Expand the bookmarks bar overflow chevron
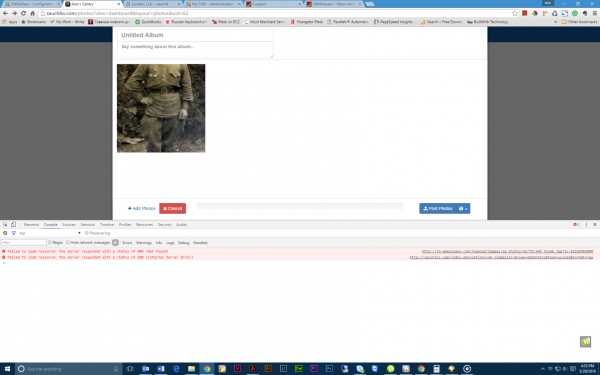 coord(556,22)
